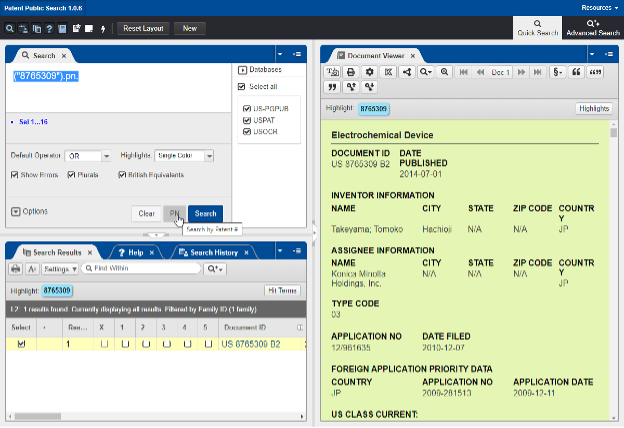
Task: Open Document Viewer settings gear
Action: [x=369, y=73]
